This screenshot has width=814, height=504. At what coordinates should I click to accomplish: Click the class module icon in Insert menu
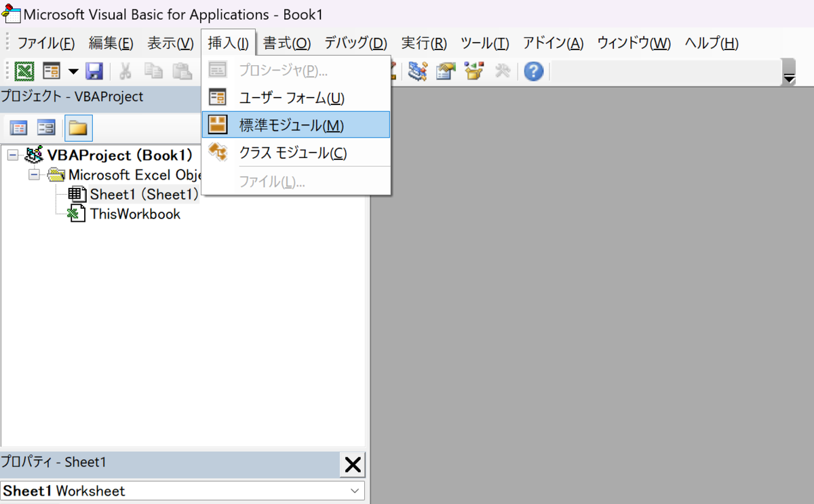tap(218, 153)
